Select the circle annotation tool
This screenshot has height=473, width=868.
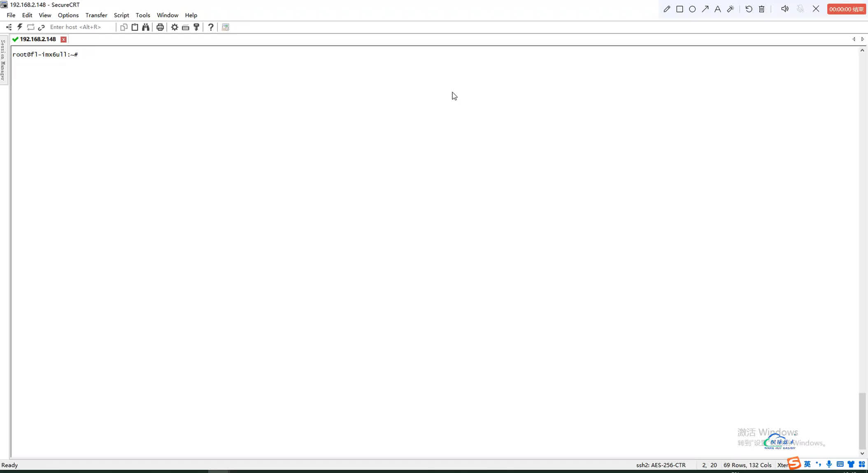[692, 9]
